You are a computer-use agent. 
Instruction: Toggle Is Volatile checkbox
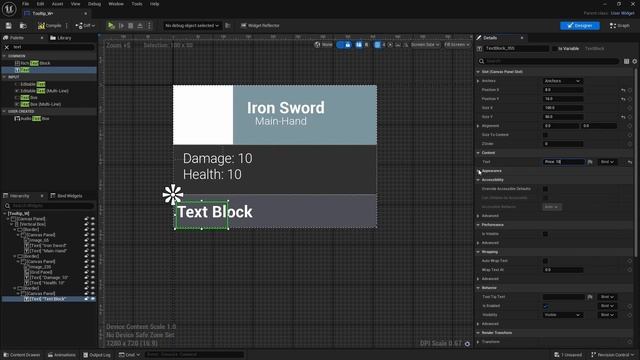click(x=545, y=234)
